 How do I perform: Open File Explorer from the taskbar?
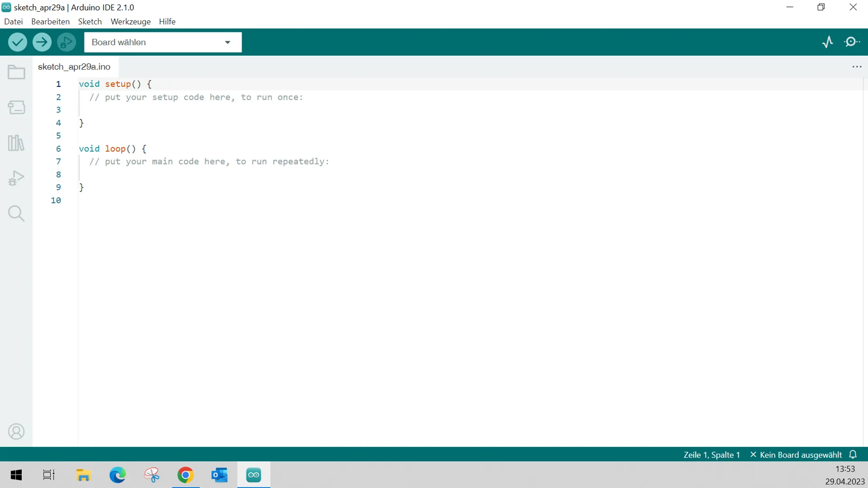click(84, 475)
